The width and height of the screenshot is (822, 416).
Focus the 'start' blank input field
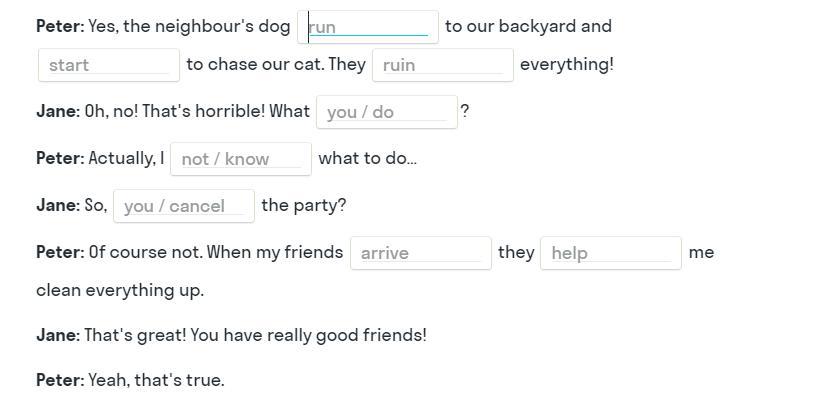click(x=109, y=65)
